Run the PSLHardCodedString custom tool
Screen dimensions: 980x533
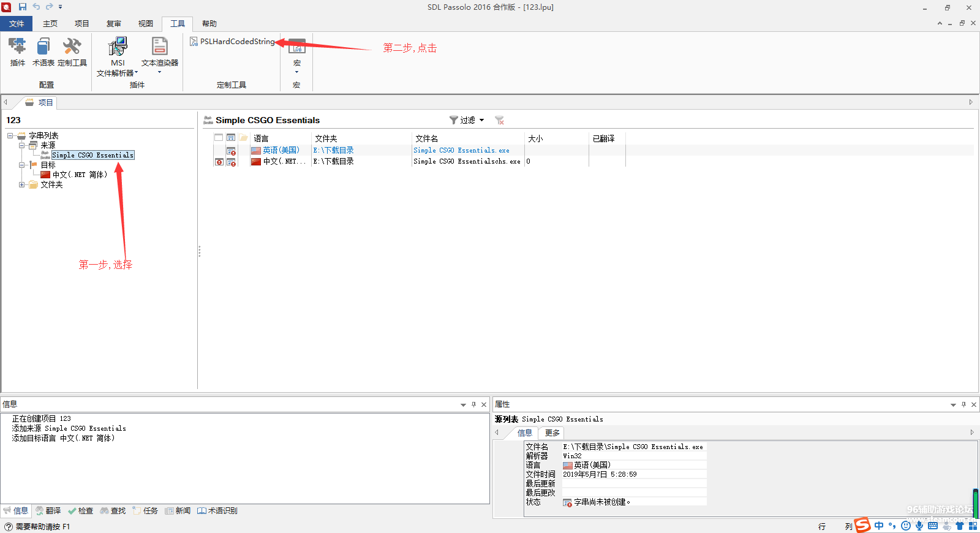tap(233, 41)
